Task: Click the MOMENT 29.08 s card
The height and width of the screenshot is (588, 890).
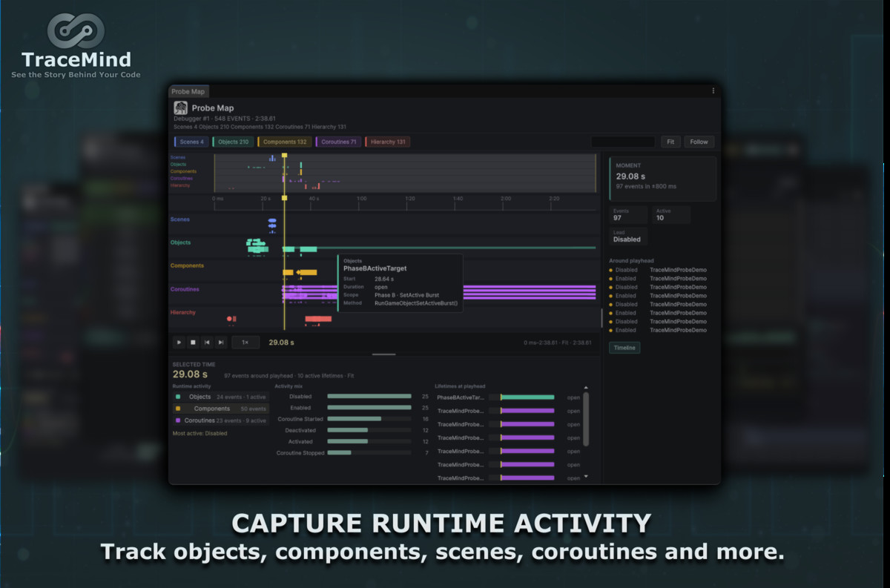Action: coord(662,178)
